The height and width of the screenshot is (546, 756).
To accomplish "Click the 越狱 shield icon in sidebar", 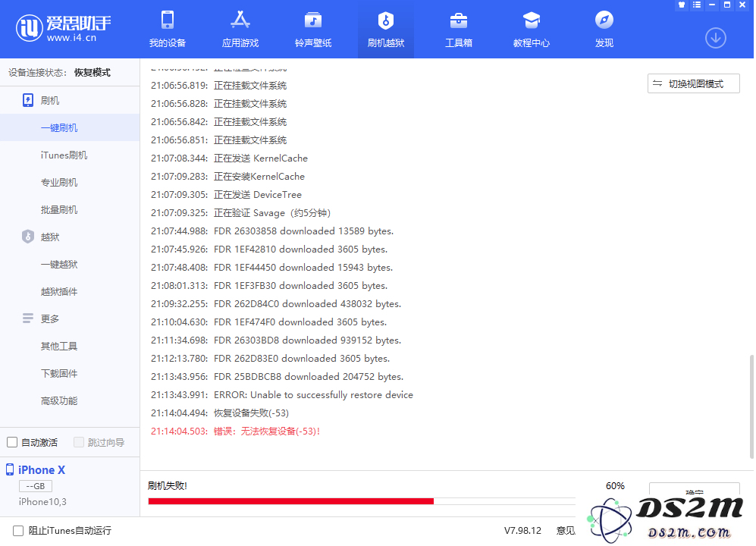I will pos(28,237).
